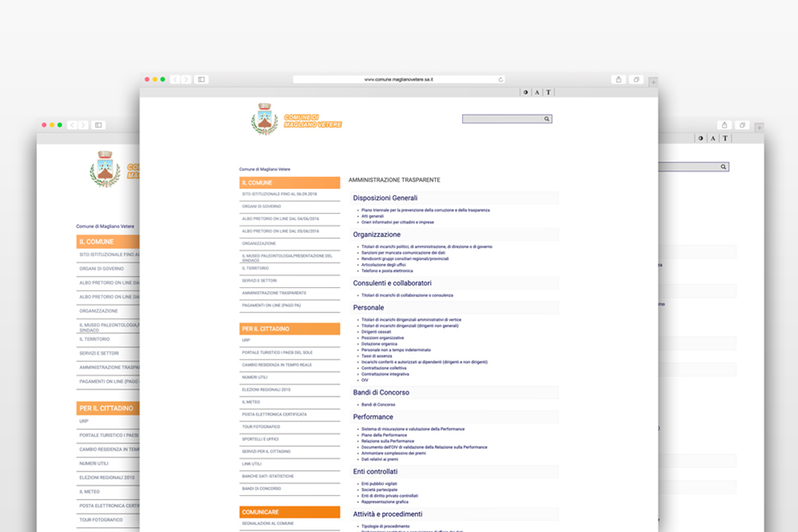Open the Atti generali link
The width and height of the screenshot is (798, 532).
373,216
